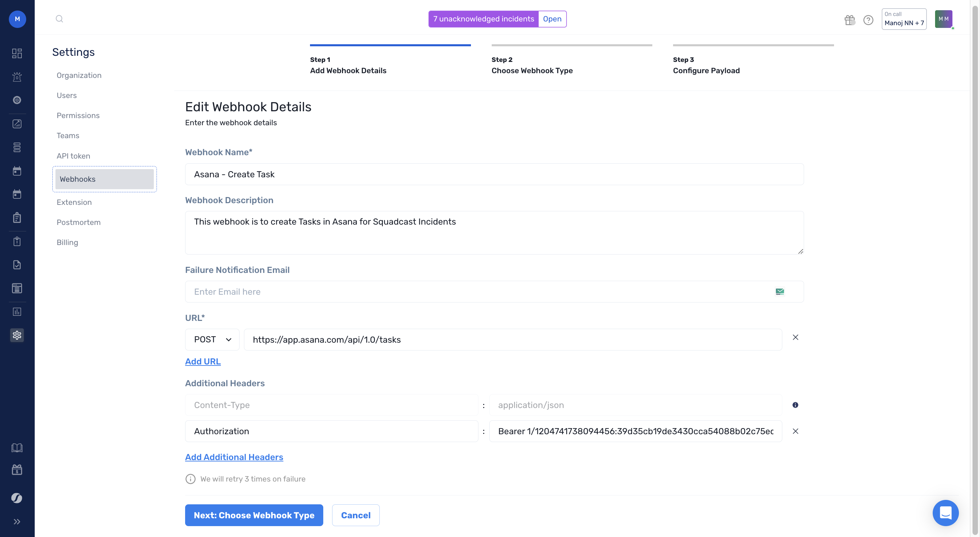Click the settings gear sidebar icon

[x=17, y=335]
